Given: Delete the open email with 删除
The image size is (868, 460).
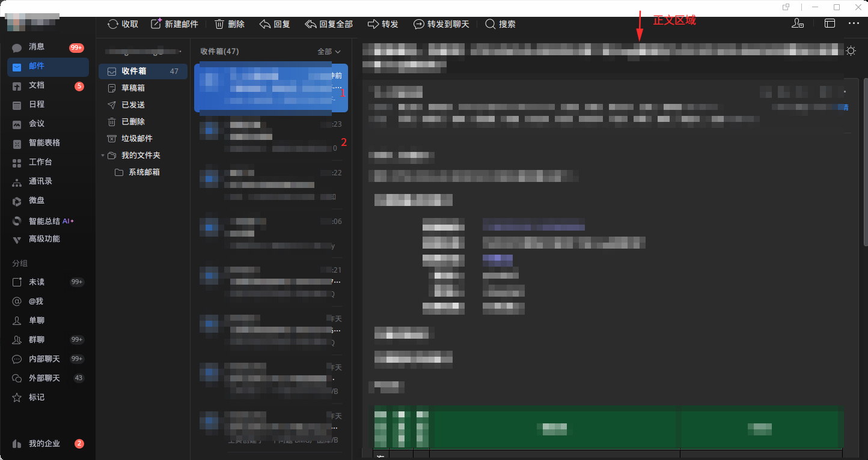Looking at the screenshot, I should (x=229, y=24).
